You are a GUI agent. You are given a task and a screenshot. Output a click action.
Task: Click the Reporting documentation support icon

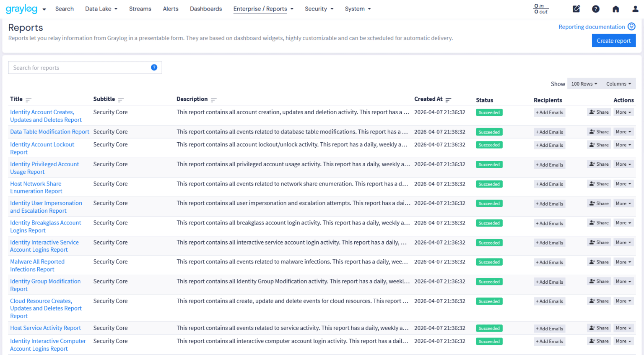click(x=631, y=26)
